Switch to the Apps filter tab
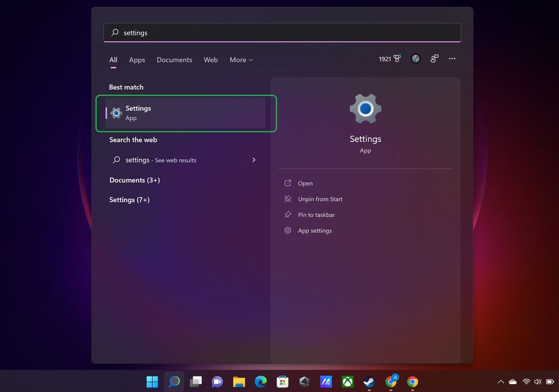The width and height of the screenshot is (559, 392). tap(137, 60)
